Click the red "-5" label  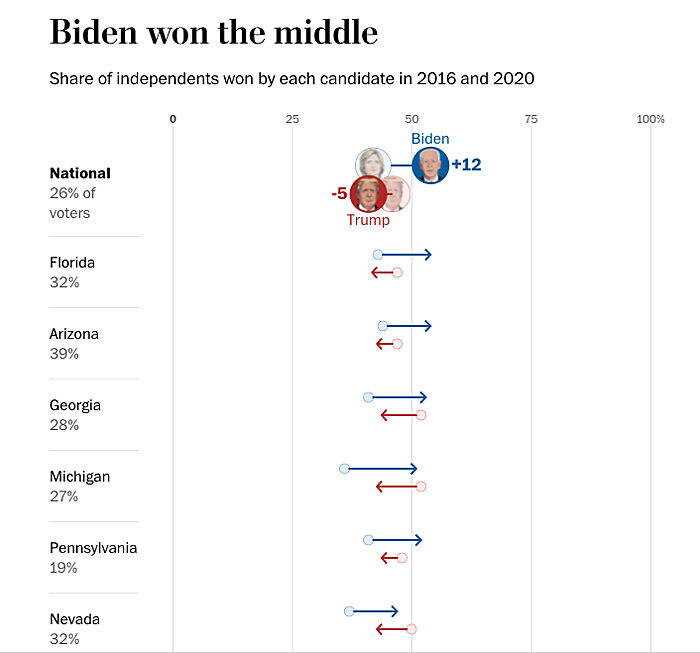pyautogui.click(x=339, y=193)
